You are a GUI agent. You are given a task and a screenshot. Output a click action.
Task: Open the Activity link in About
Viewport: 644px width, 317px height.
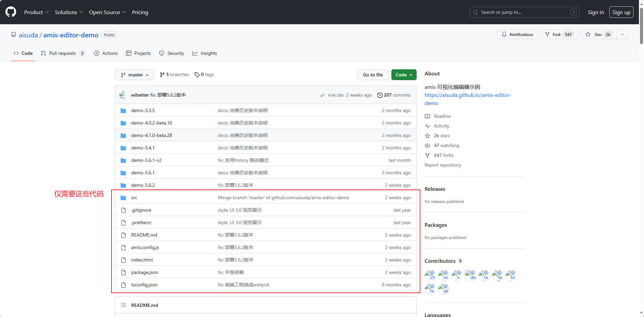(437, 126)
